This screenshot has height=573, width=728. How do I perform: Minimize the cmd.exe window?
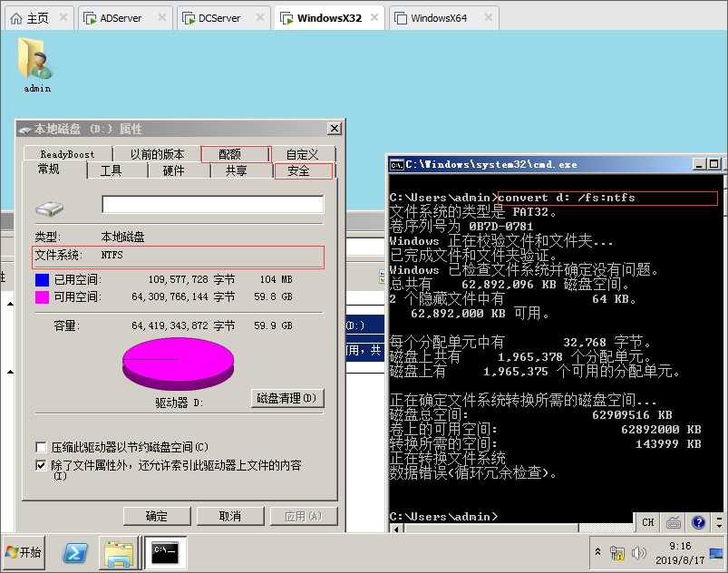click(x=699, y=164)
